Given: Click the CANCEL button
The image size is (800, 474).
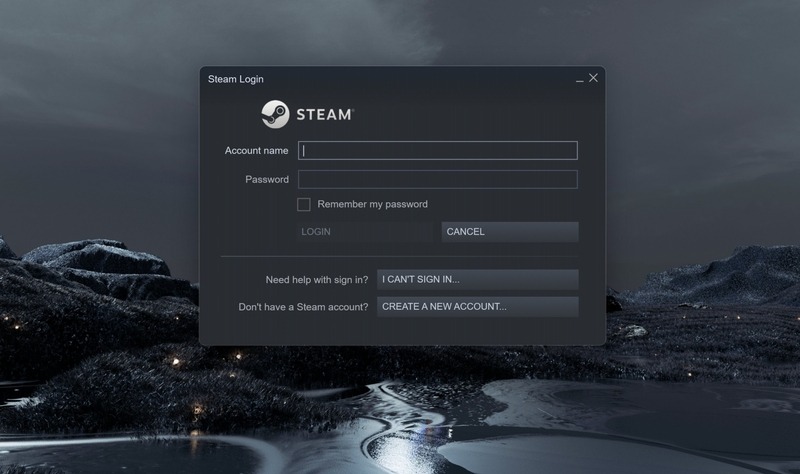Looking at the screenshot, I should point(510,232).
